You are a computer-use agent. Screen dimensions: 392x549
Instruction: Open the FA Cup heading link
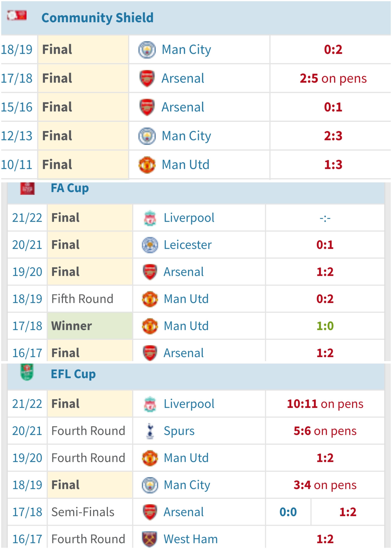70,188
